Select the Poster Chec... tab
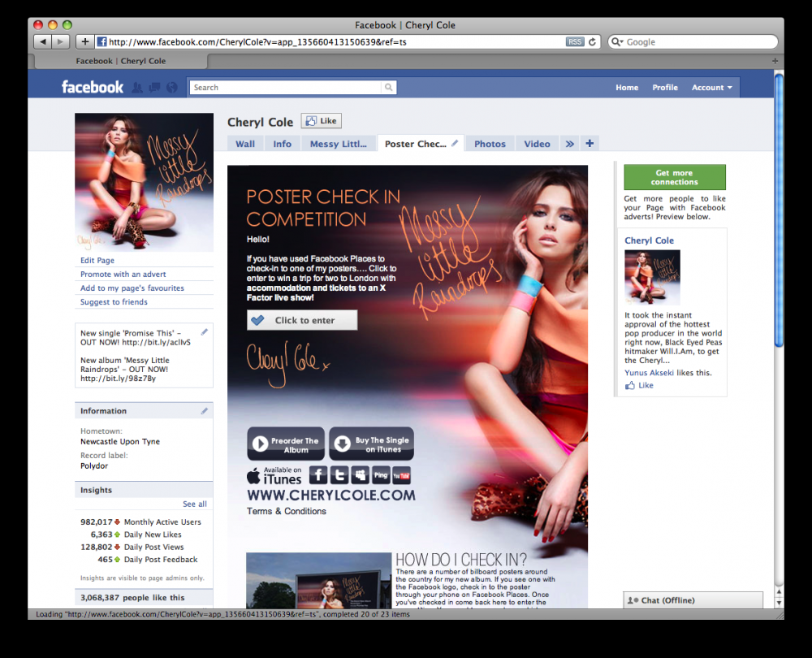The image size is (812, 658). pos(415,144)
